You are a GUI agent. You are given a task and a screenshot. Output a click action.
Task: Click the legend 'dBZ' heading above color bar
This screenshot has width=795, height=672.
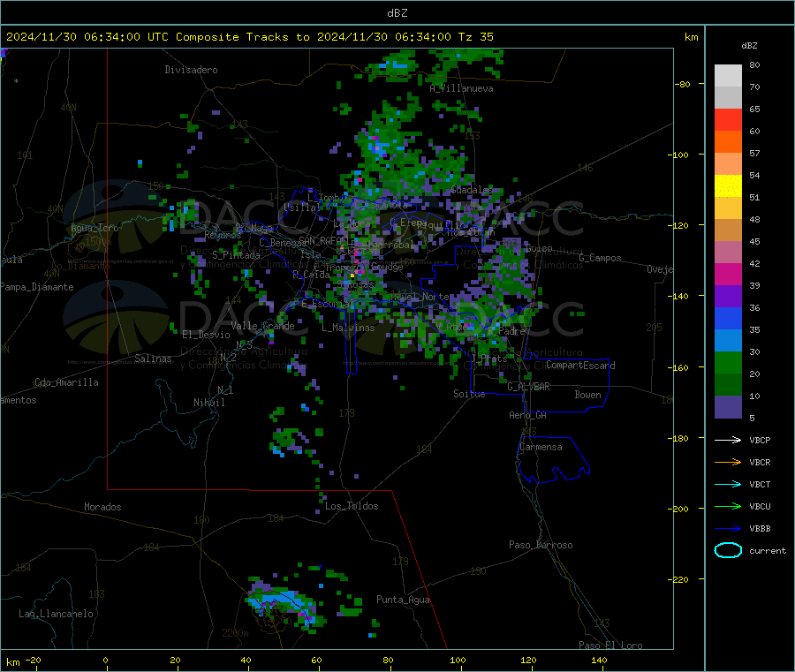(x=749, y=46)
